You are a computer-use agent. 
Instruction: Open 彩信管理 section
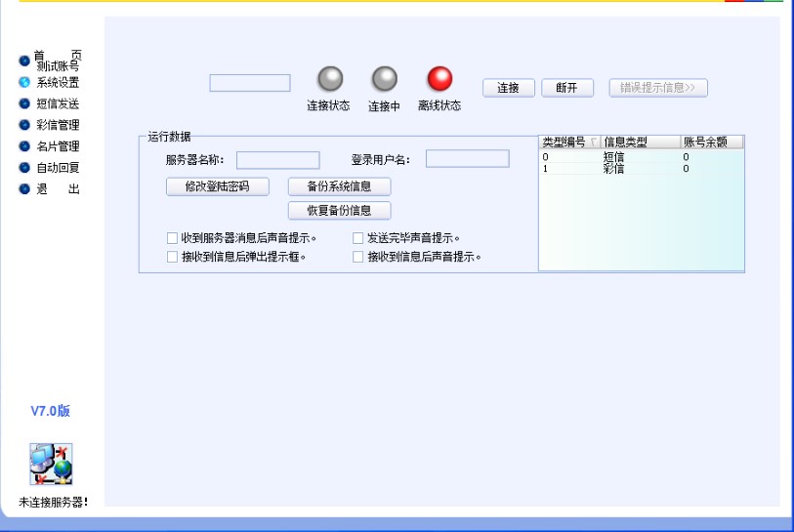(58, 125)
